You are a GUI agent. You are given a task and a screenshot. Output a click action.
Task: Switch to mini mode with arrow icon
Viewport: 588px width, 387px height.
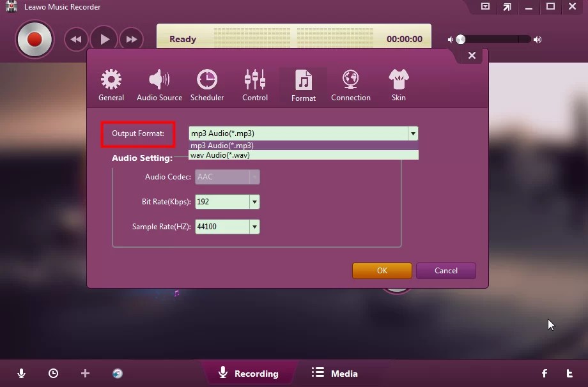507,6
